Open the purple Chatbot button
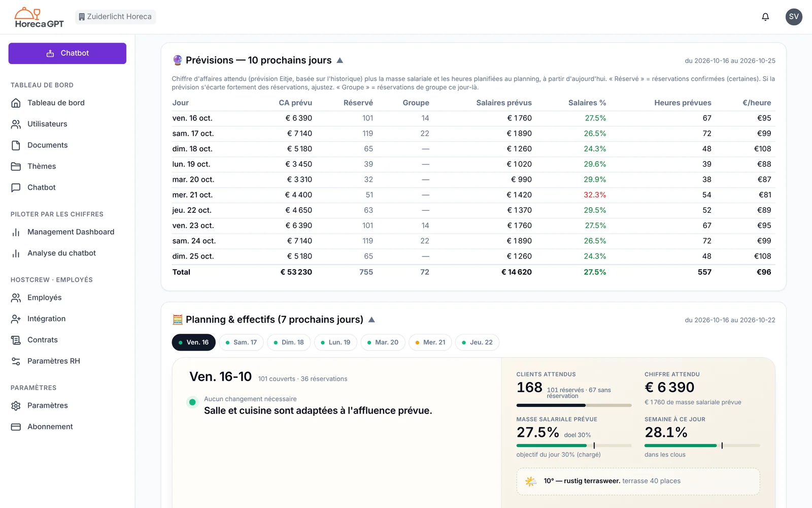The height and width of the screenshot is (508, 812). (x=67, y=53)
